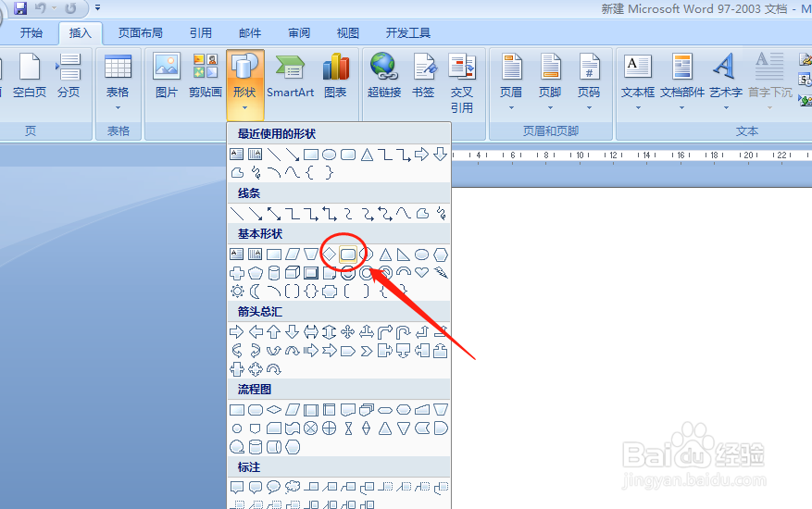Open Customize Quick Access Toolbar arrow

click(98, 7)
